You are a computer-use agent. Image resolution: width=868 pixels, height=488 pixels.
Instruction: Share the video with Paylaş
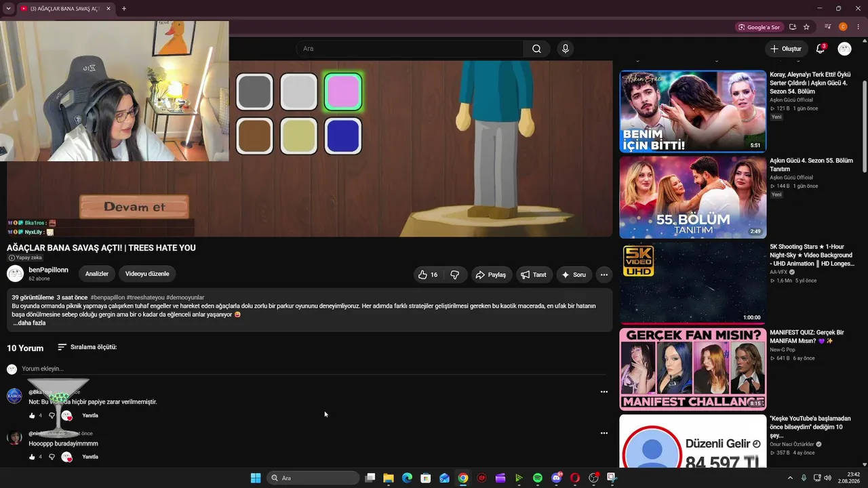pos(491,274)
